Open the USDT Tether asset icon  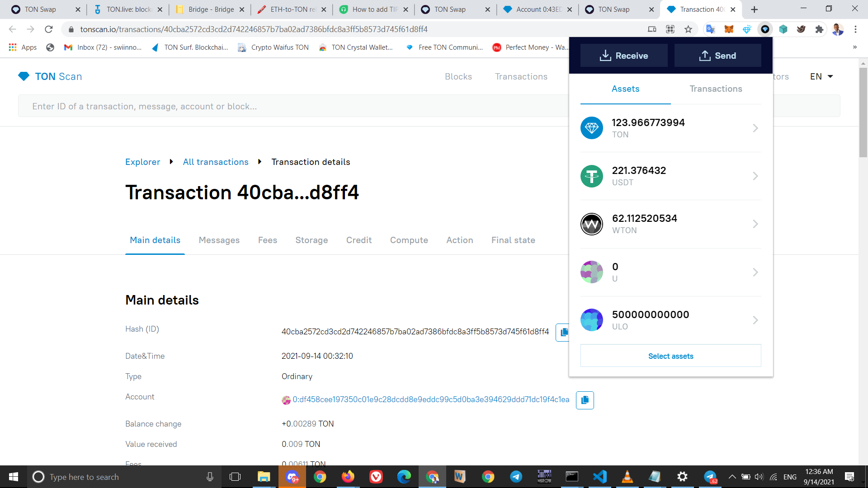pyautogui.click(x=592, y=176)
